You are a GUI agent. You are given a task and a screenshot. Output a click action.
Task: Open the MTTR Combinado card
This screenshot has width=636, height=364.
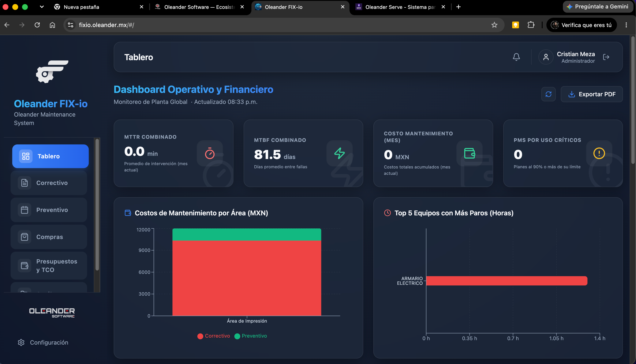pos(173,153)
